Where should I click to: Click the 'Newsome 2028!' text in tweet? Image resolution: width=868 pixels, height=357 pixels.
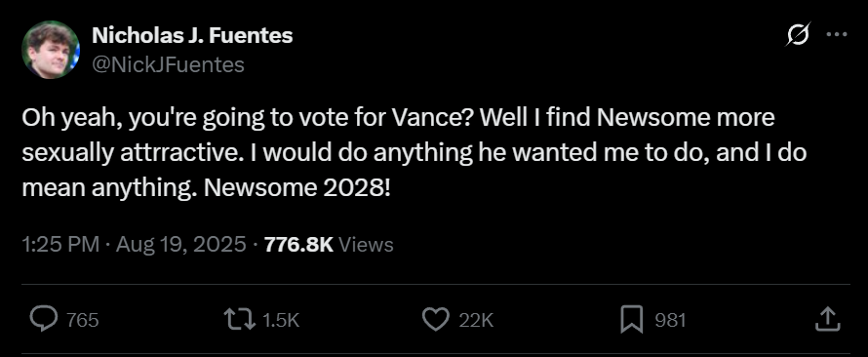point(297,188)
